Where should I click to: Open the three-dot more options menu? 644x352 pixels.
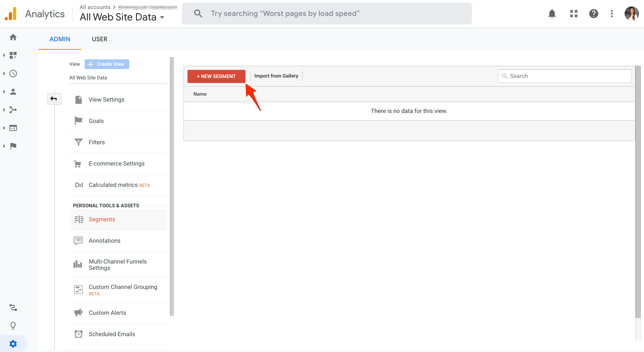pos(612,14)
